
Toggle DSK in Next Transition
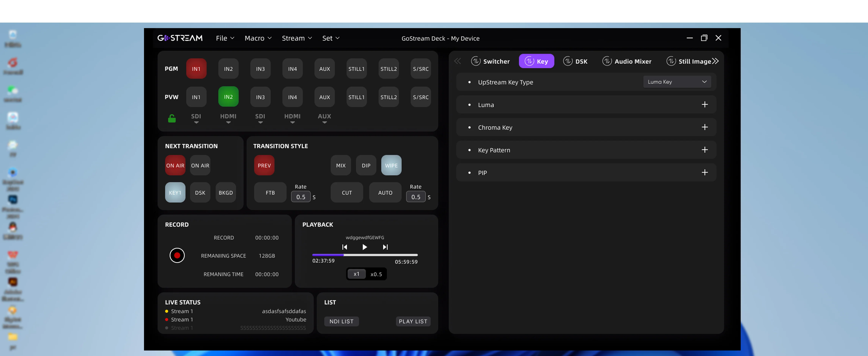coord(200,193)
